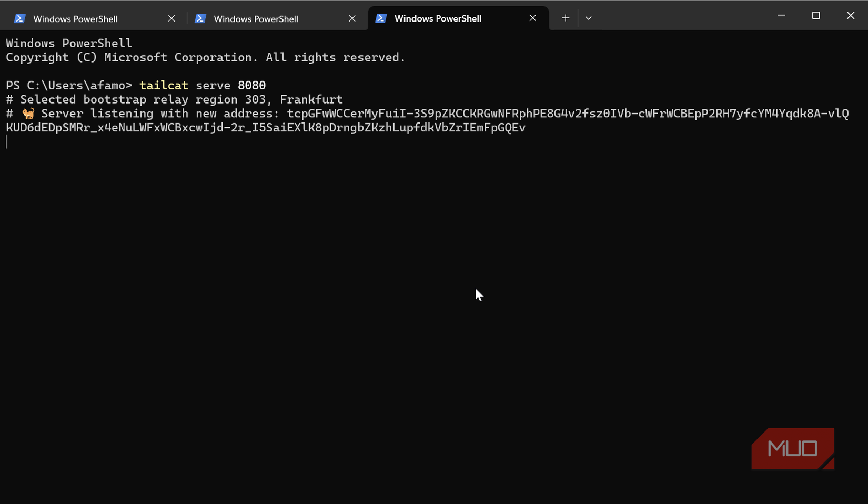Click the 'tailcat' command word
Viewport: 868px width, 504px height.
coord(164,85)
